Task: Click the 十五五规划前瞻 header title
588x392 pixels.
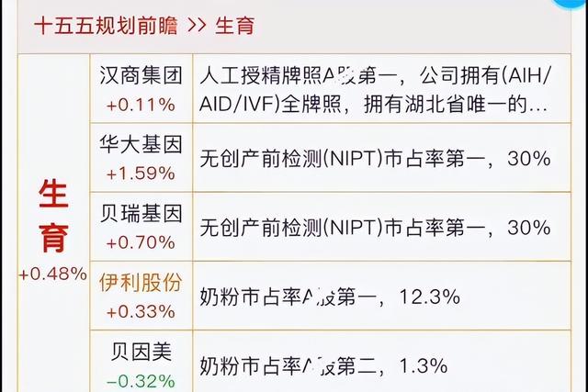Action: pos(102,25)
